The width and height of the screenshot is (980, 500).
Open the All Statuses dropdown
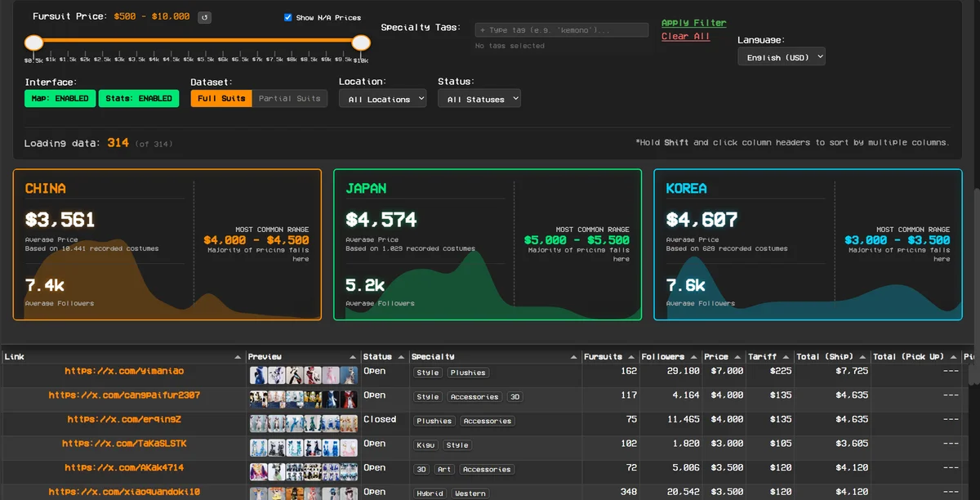click(479, 99)
